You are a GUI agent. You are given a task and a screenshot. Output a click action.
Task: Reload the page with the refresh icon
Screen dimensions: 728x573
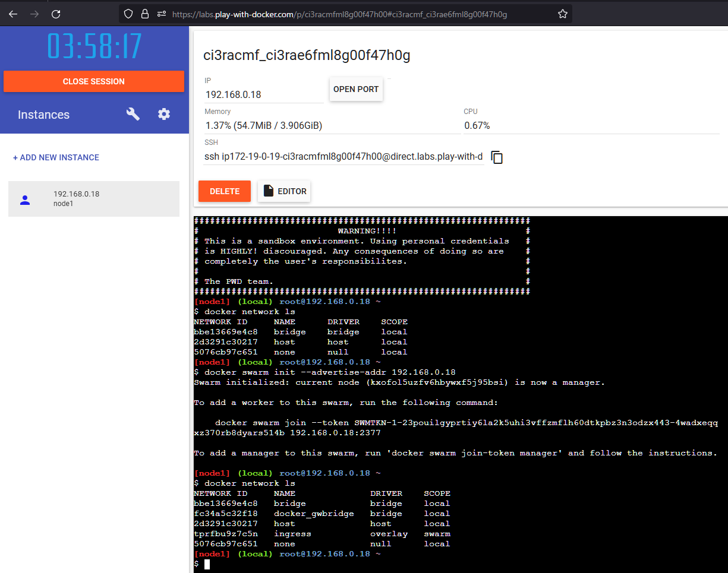[56, 14]
